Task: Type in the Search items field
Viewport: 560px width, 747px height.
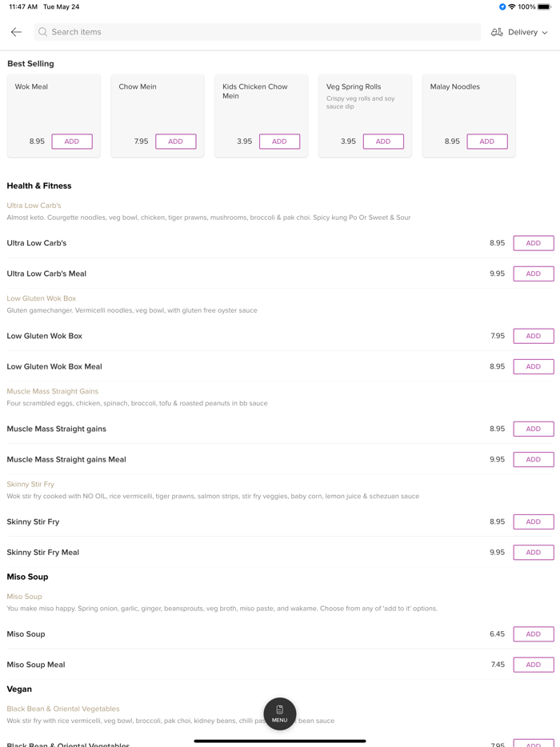Action: point(256,32)
